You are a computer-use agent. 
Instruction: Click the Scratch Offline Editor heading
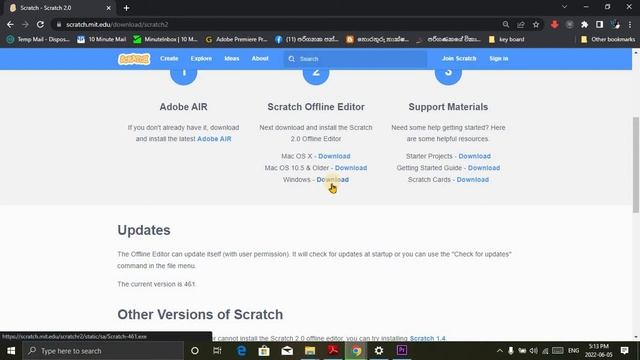[x=316, y=107]
